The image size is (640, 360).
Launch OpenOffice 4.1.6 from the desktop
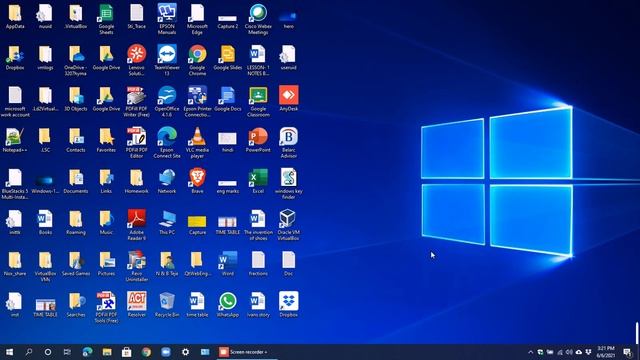pos(167,101)
